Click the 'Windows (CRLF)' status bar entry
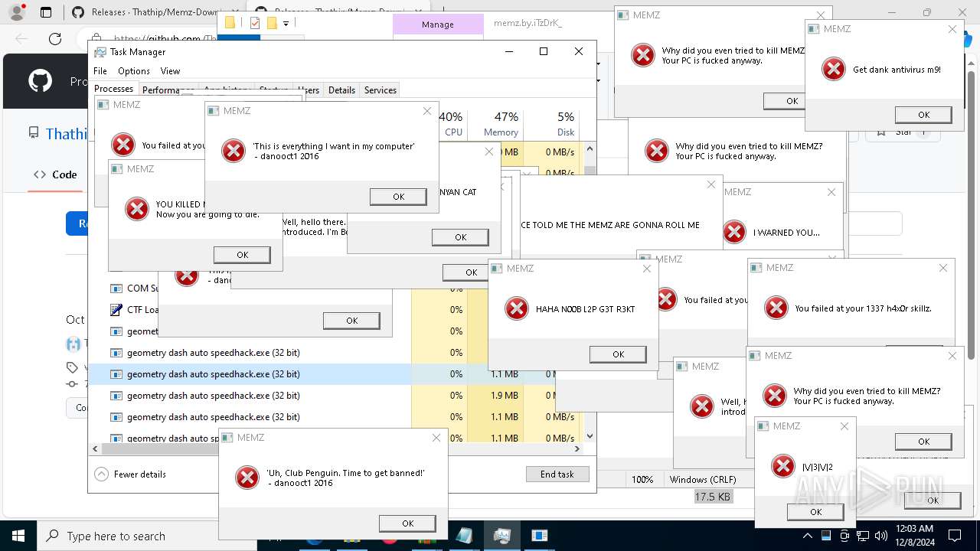The image size is (980, 551). coord(703,480)
